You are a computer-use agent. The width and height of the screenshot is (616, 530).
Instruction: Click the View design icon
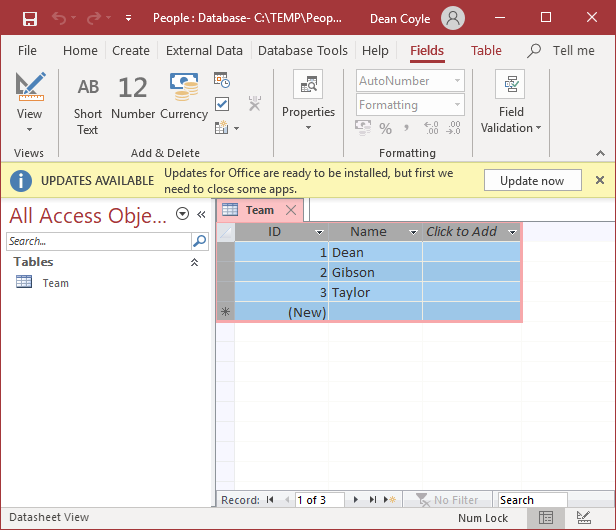(x=30, y=87)
